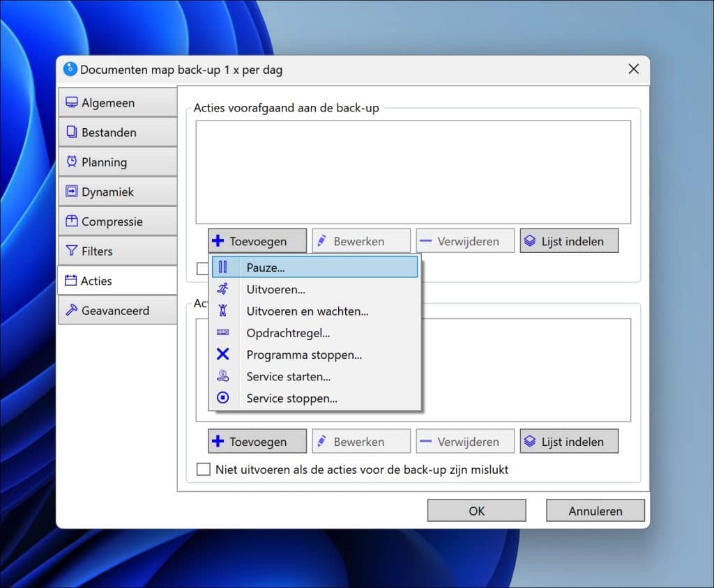Click the Annuleren button
Viewport: 714px width, 588px height.
click(595, 511)
